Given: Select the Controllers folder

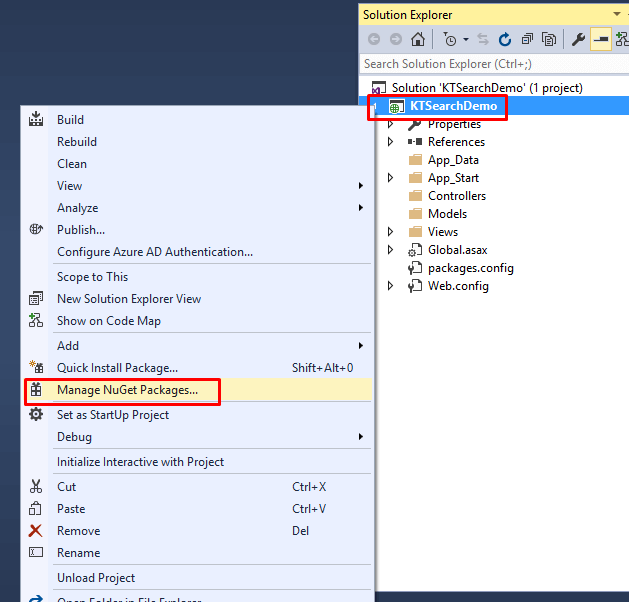Looking at the screenshot, I should pyautogui.click(x=457, y=196).
